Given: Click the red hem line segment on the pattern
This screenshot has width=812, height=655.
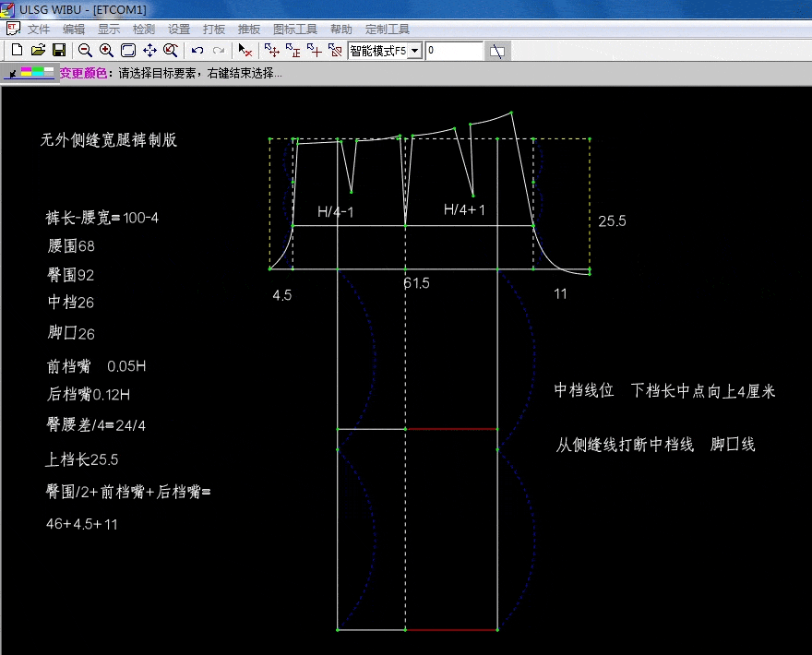Looking at the screenshot, I should pyautogui.click(x=452, y=630).
